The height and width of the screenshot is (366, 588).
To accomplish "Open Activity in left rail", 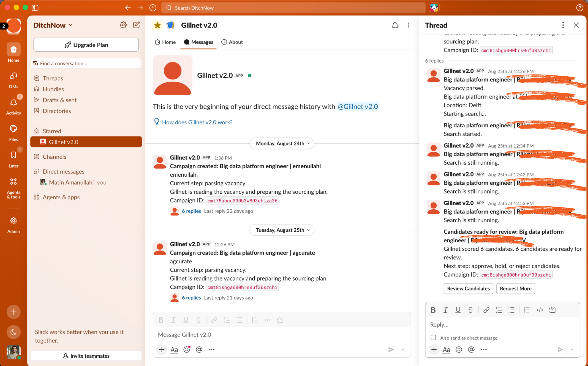I will click(x=13, y=106).
